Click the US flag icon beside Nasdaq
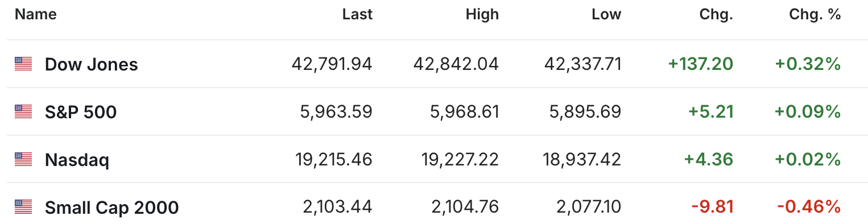This screenshot has width=868, height=224. click(x=23, y=160)
